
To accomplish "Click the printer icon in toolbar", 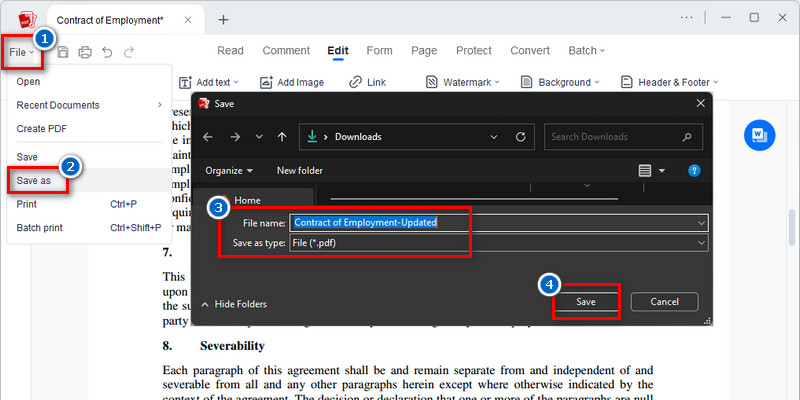I will point(85,52).
